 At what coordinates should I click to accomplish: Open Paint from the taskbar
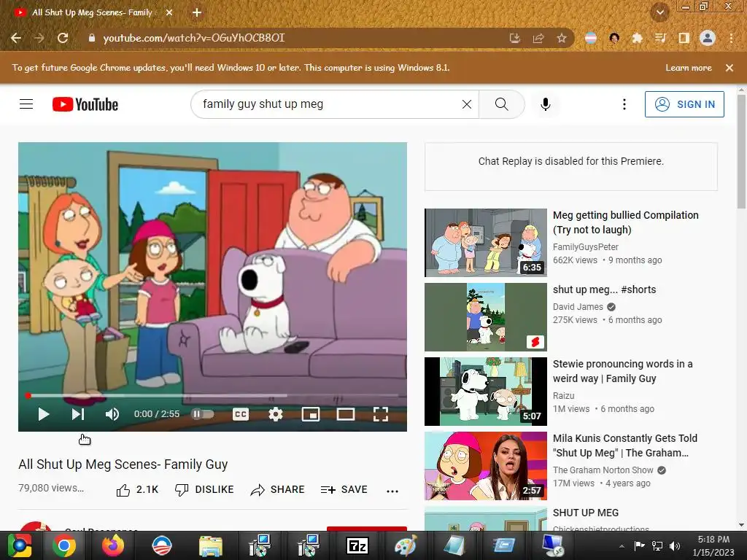[x=406, y=545]
